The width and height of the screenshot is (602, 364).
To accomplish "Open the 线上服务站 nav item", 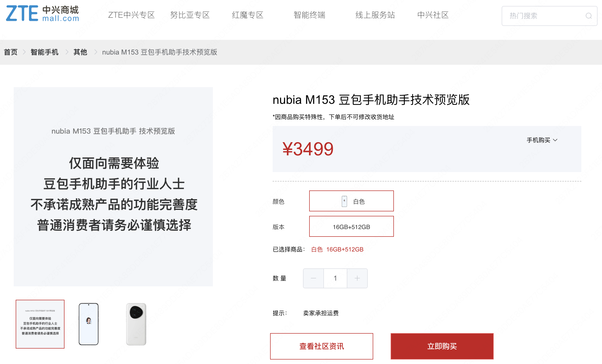I will [375, 15].
